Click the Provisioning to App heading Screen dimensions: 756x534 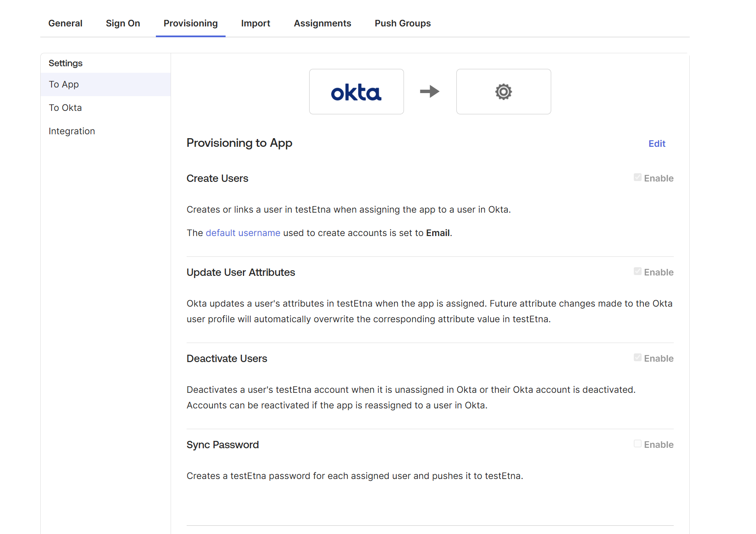click(239, 143)
